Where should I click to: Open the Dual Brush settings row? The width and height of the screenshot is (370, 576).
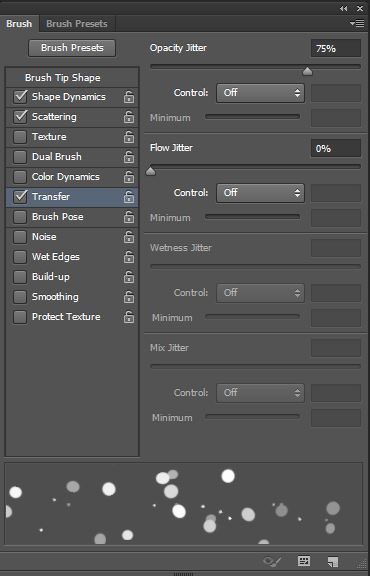coord(72,157)
